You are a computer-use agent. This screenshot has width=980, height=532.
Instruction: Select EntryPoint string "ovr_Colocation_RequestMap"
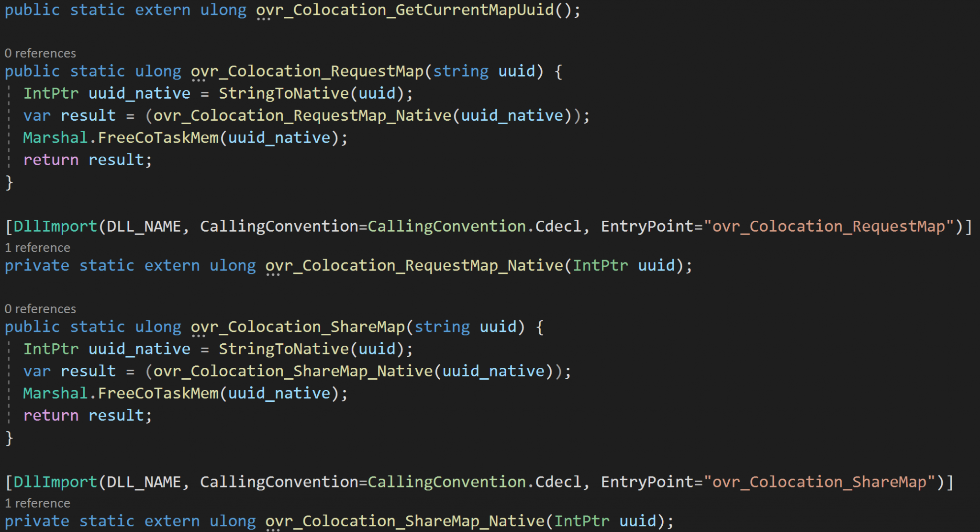coord(834,226)
